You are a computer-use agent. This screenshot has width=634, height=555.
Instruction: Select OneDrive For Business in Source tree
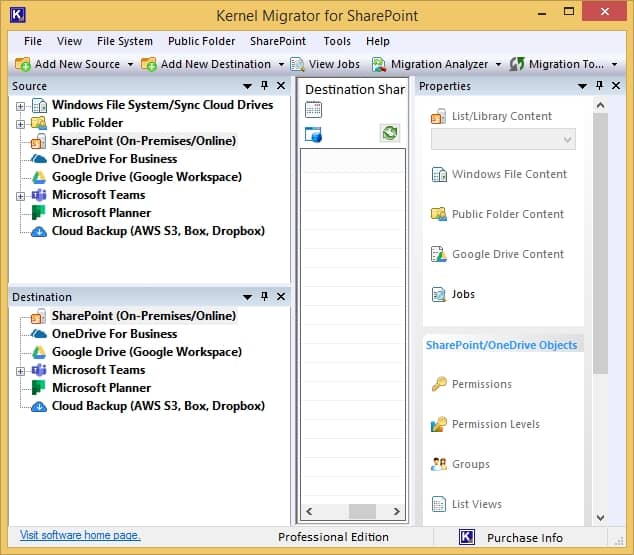[x=114, y=159]
